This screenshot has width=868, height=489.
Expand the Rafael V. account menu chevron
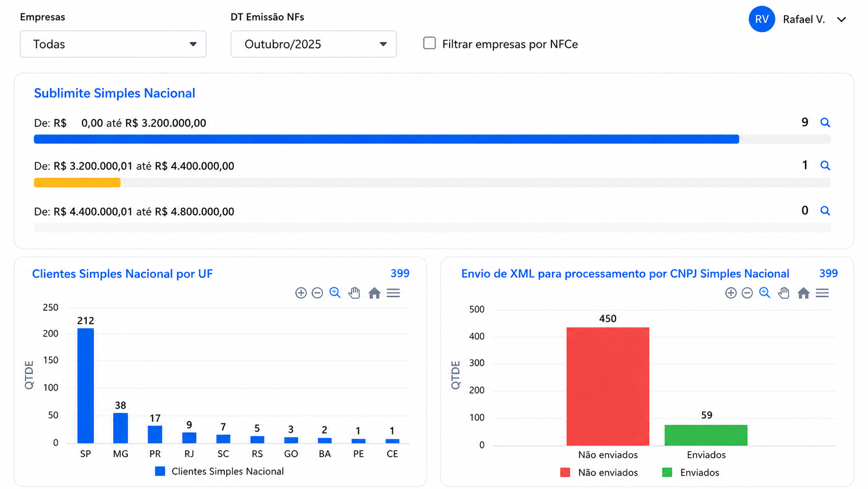[x=842, y=20]
